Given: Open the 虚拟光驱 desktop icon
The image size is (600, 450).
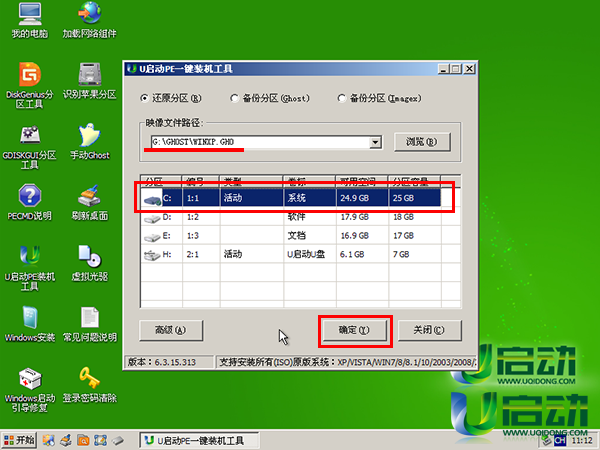Looking at the screenshot, I should [90, 263].
